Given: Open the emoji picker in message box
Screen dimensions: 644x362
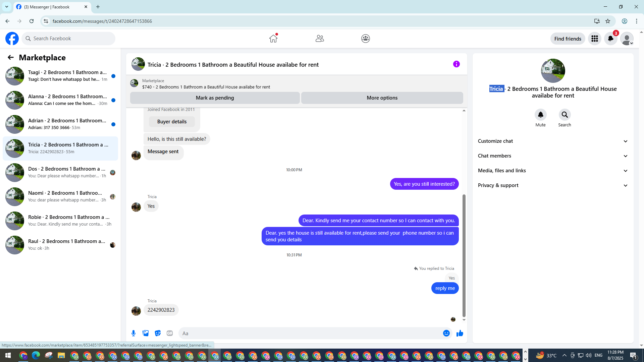Looking at the screenshot, I should (446, 333).
